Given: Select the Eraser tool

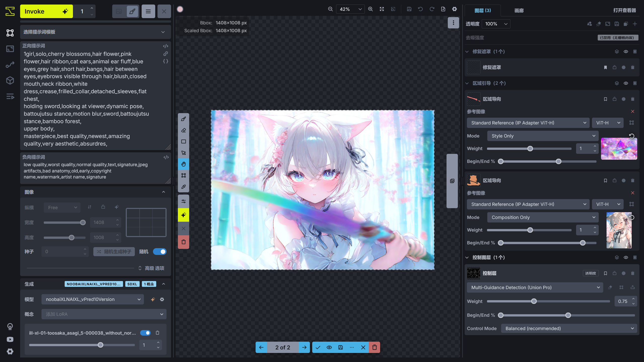Looking at the screenshot, I should (x=183, y=130).
